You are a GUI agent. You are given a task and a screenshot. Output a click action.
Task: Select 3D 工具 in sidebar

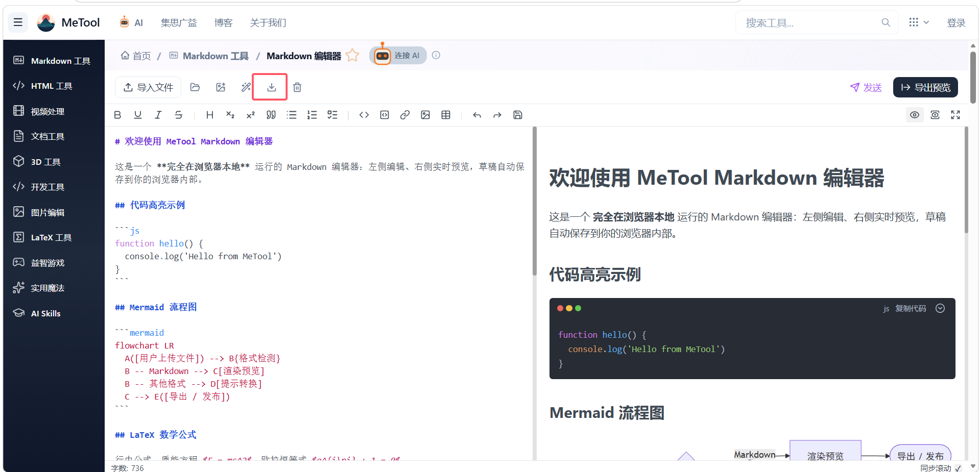click(54, 162)
